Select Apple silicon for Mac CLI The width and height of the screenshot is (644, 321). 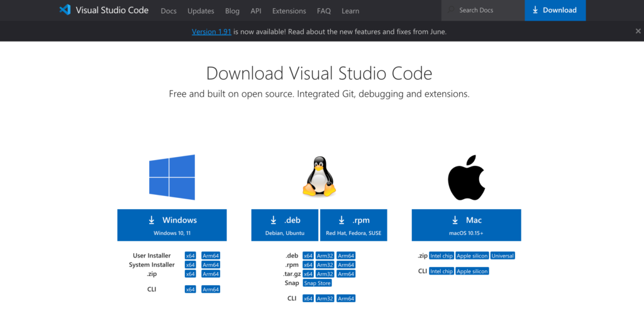472,271
